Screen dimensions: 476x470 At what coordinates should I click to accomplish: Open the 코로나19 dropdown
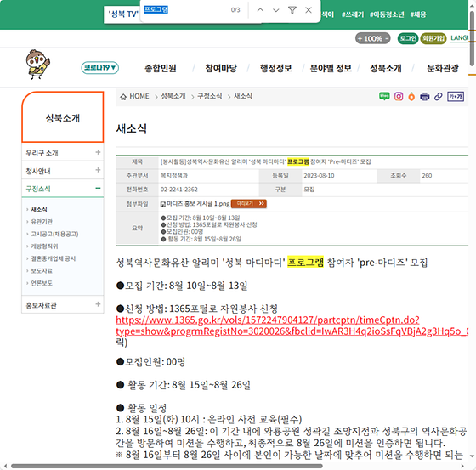click(100, 67)
